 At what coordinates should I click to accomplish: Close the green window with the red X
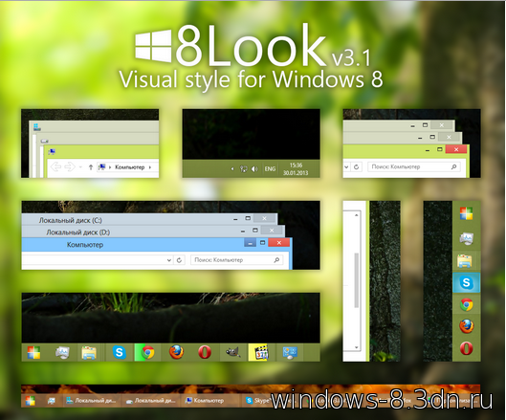(x=456, y=149)
